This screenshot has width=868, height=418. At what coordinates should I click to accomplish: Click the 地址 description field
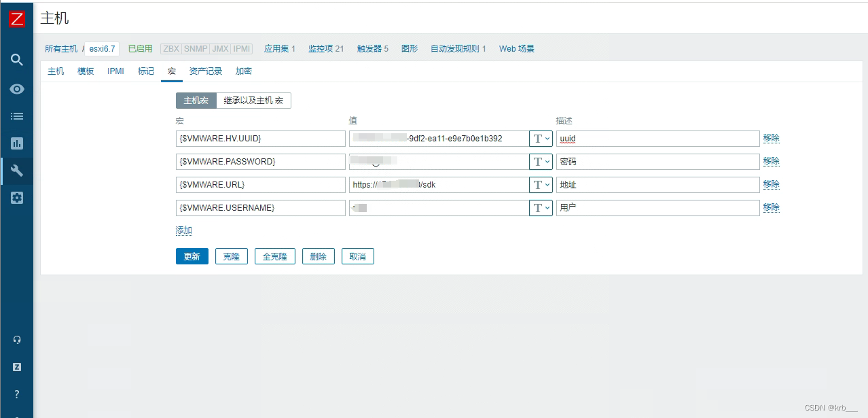coord(657,185)
